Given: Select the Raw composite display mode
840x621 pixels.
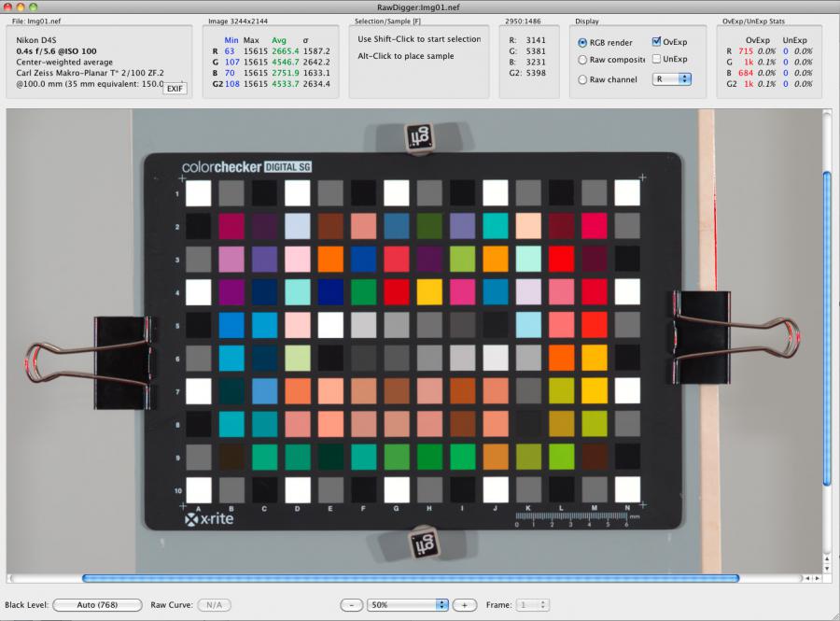Looking at the screenshot, I should pos(582,60).
